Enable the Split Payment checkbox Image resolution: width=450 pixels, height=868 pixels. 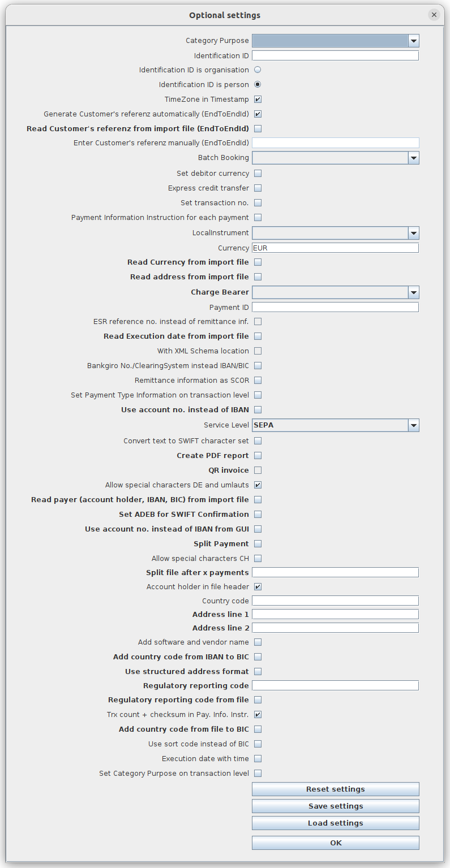258,544
